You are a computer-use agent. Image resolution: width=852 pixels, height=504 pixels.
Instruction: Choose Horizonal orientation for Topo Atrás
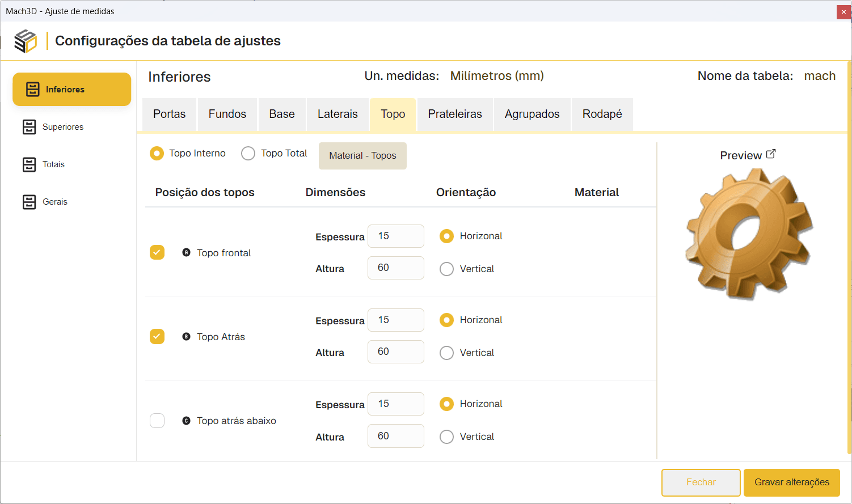pos(446,320)
